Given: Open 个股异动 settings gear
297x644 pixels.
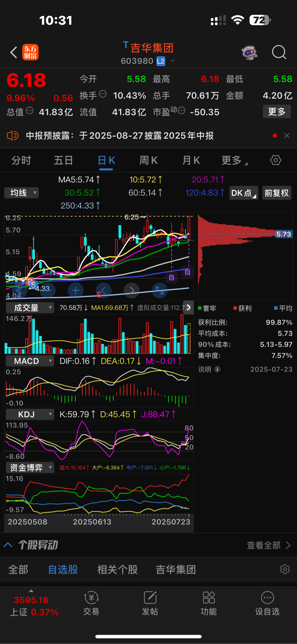Looking at the screenshot, I should (285, 569).
